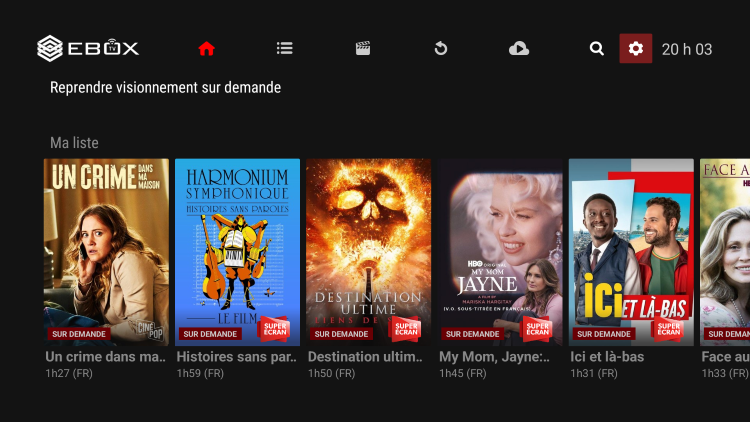Image resolution: width=750 pixels, height=422 pixels.
Task: Open the replay circular arrow icon
Action: click(x=440, y=48)
